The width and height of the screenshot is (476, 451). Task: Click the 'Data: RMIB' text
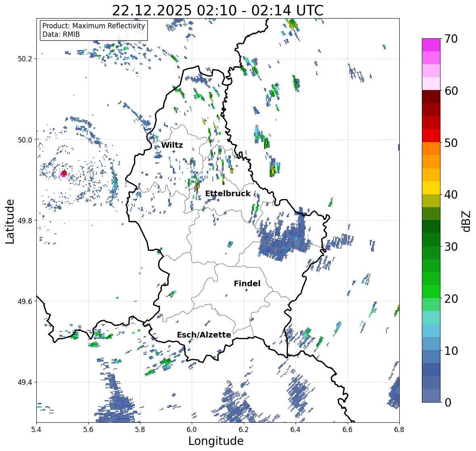coord(61,34)
